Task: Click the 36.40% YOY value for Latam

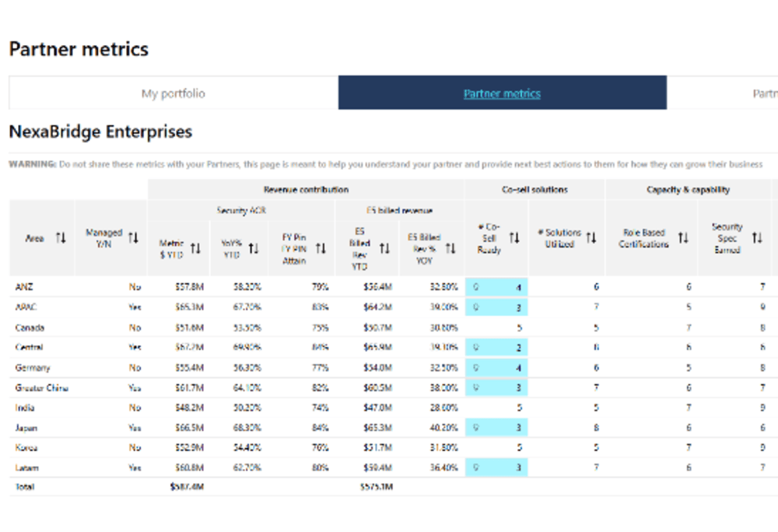Action: tap(443, 467)
